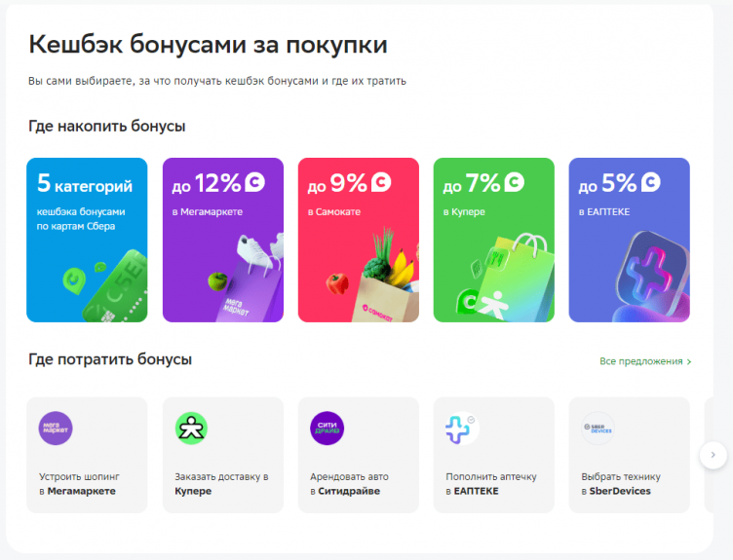The height and width of the screenshot is (560, 733).
Task: Advance the spending offers carousel with the arrow
Action: [713, 455]
